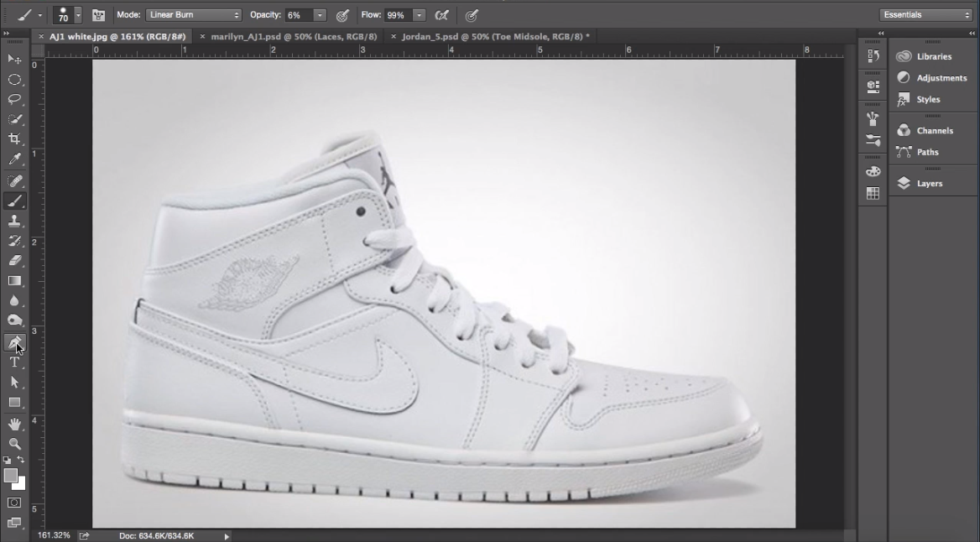Click the Opacity value field
Image resolution: width=980 pixels, height=542 pixels.
click(299, 15)
